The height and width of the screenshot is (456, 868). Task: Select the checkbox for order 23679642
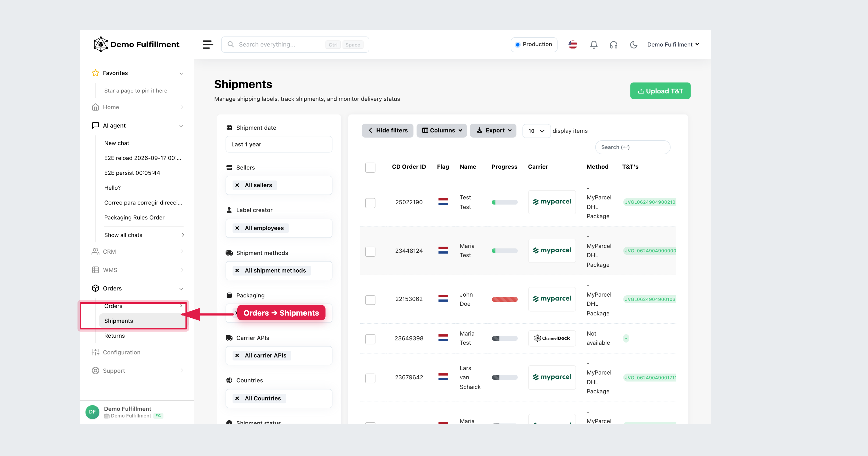370,378
